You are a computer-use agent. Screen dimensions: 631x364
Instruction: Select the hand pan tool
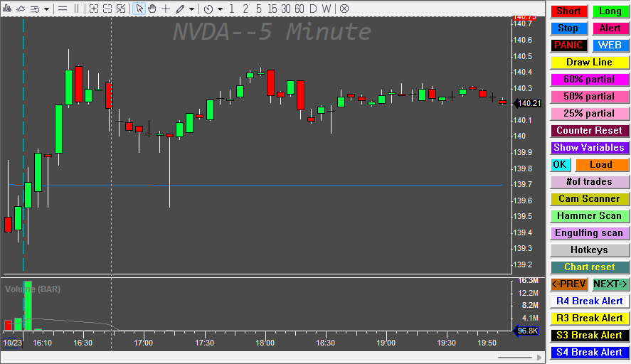(x=152, y=9)
